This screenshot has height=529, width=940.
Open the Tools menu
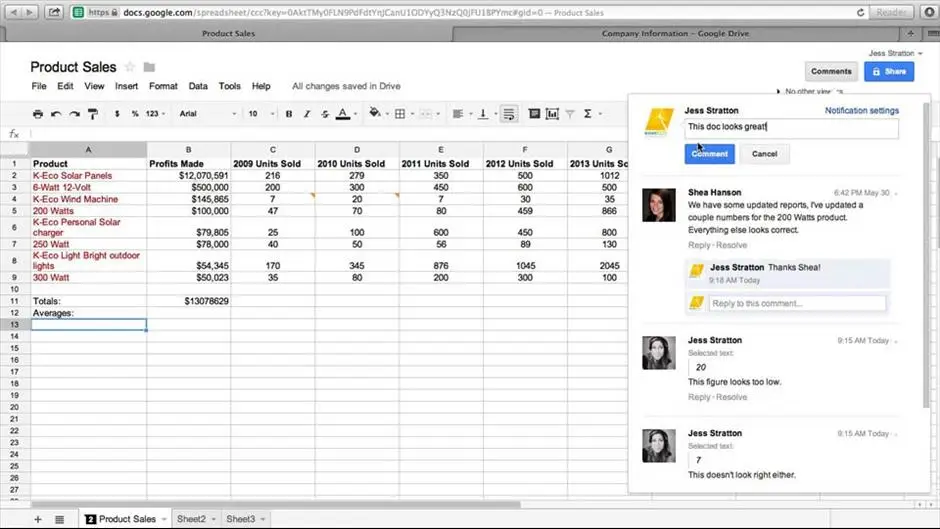230,86
